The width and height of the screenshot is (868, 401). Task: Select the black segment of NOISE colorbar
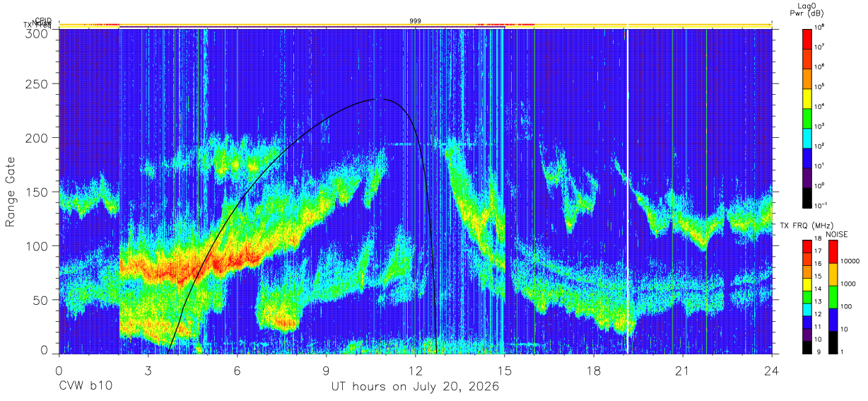pyautogui.click(x=833, y=342)
